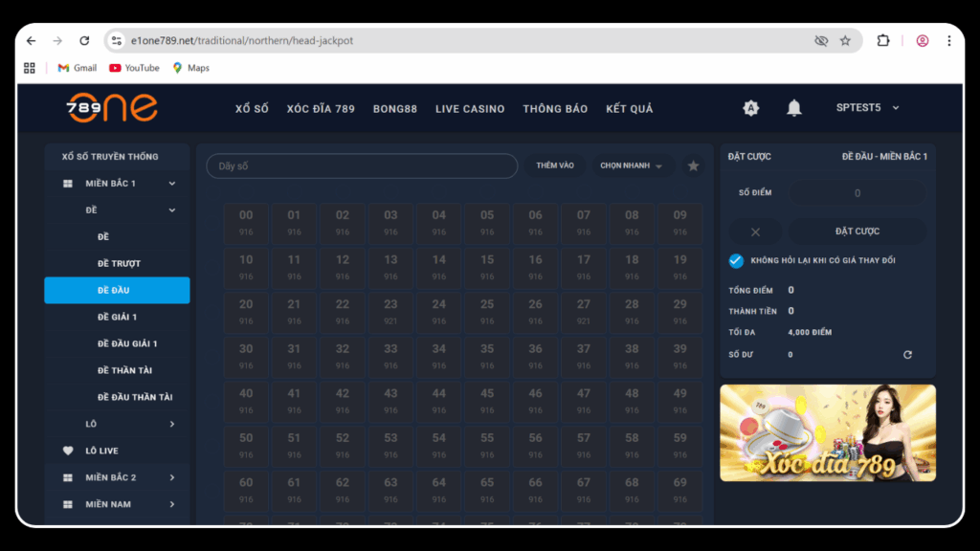Expand the Lô submenu

click(x=172, y=424)
